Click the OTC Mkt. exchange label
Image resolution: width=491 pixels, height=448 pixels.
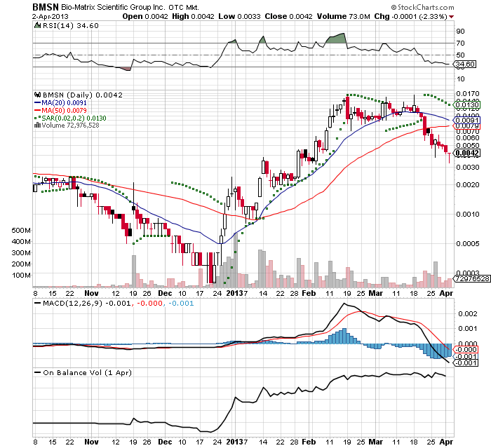pos(184,7)
